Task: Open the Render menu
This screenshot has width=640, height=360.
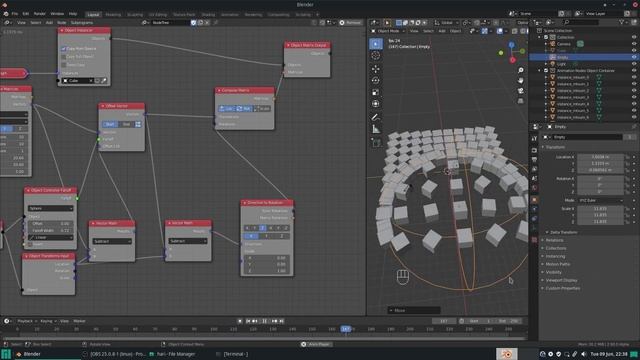Action: pyautogui.click(x=40, y=14)
